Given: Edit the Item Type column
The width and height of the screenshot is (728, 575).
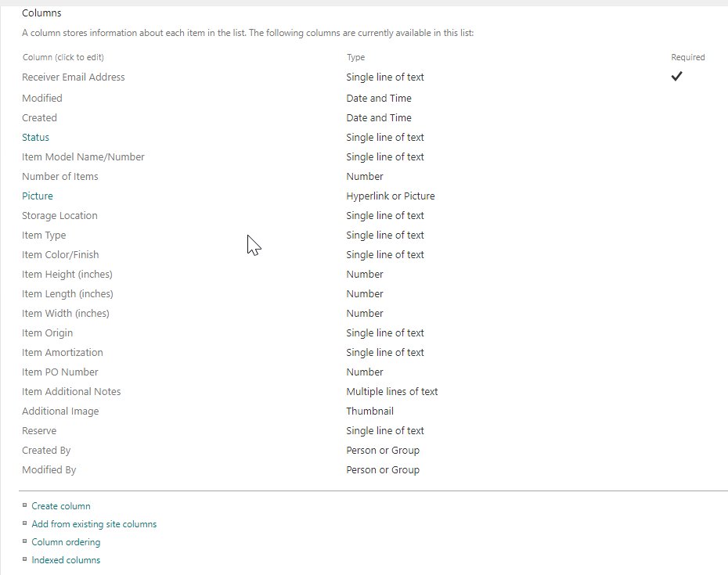Looking at the screenshot, I should point(44,235).
